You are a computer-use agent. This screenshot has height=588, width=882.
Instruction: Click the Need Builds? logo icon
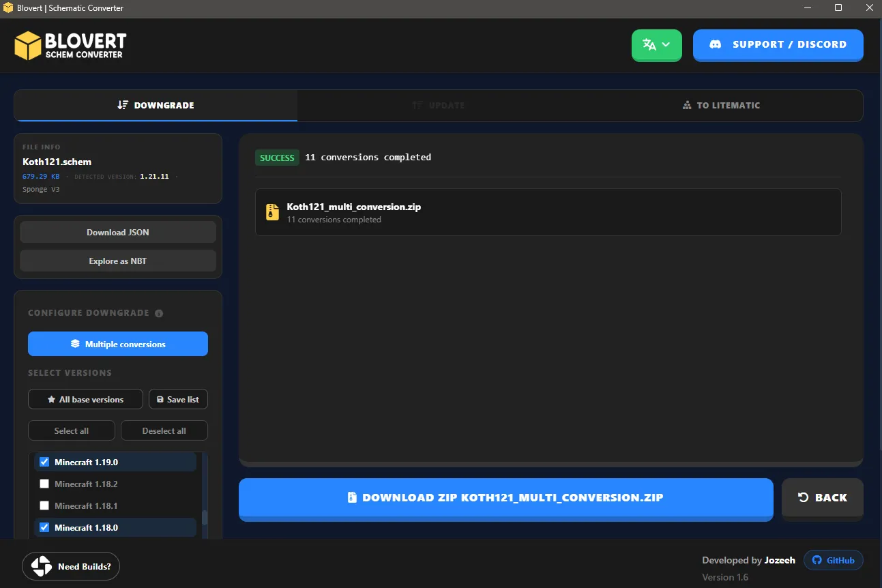click(x=41, y=566)
